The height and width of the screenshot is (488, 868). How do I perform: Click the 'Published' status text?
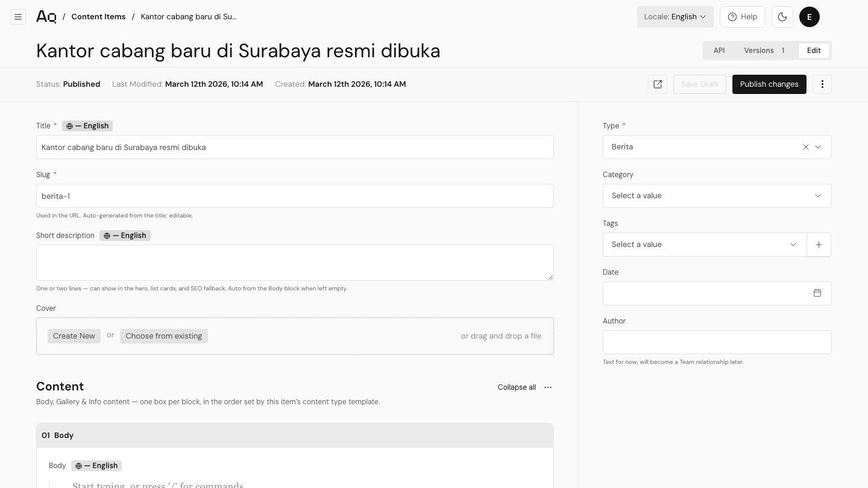coord(81,84)
